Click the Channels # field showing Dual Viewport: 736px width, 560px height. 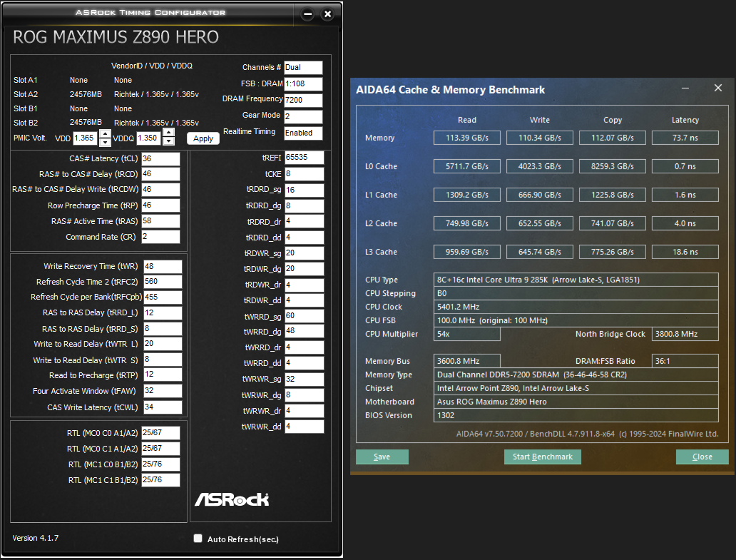click(x=303, y=68)
